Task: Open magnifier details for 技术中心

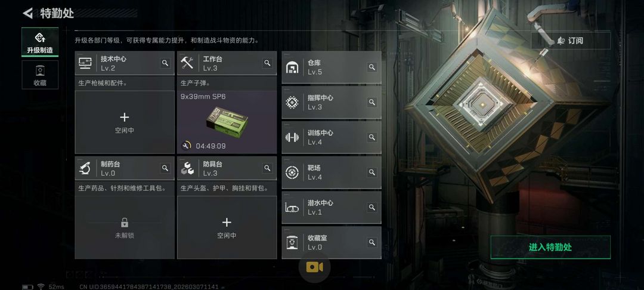Action: pyautogui.click(x=165, y=63)
